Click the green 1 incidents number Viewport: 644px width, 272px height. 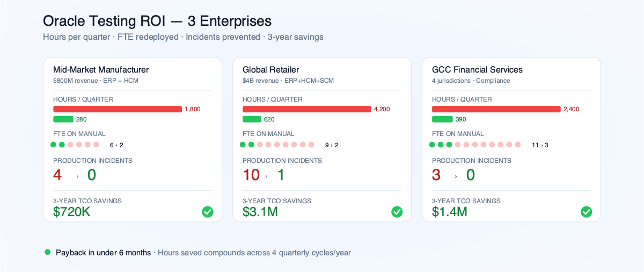click(281, 175)
